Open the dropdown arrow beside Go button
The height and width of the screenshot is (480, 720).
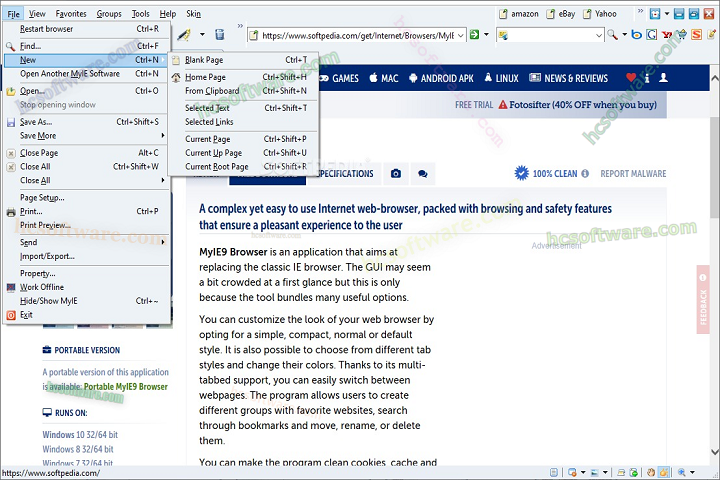(x=486, y=34)
